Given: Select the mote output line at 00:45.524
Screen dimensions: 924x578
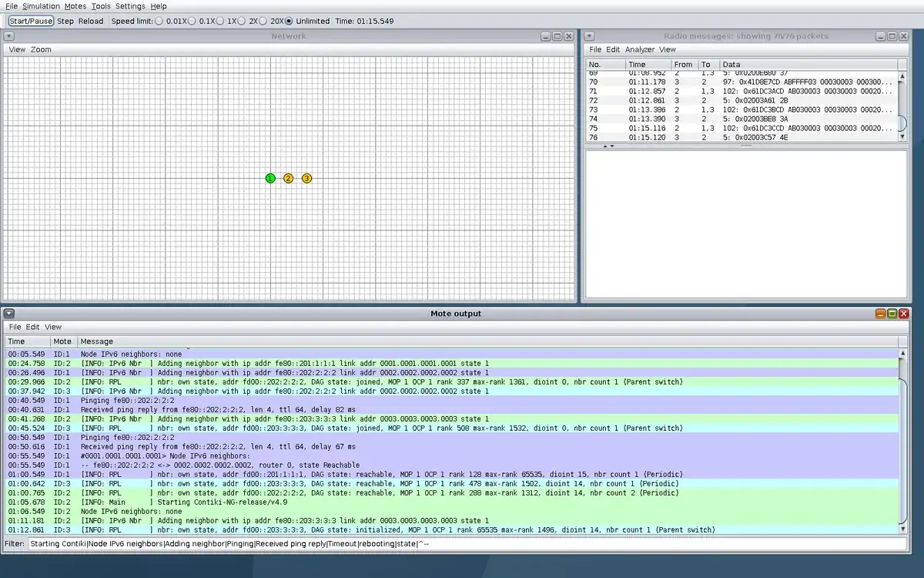Looking at the screenshot, I should (x=452, y=428).
